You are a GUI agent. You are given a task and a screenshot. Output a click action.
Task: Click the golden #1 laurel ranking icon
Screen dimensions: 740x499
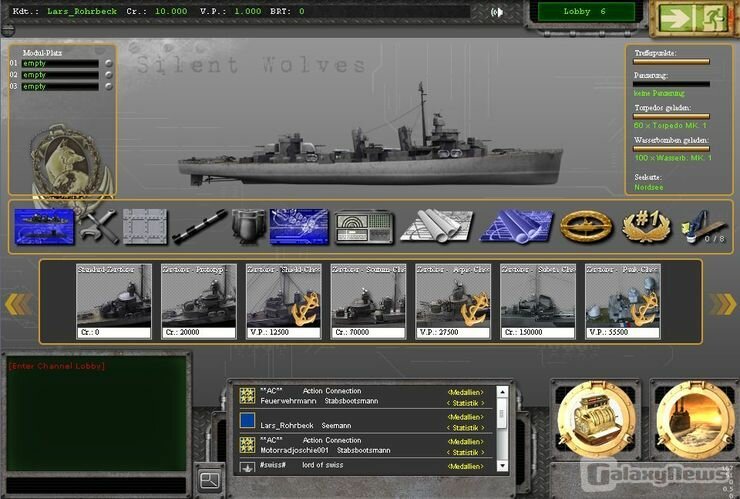tap(645, 226)
